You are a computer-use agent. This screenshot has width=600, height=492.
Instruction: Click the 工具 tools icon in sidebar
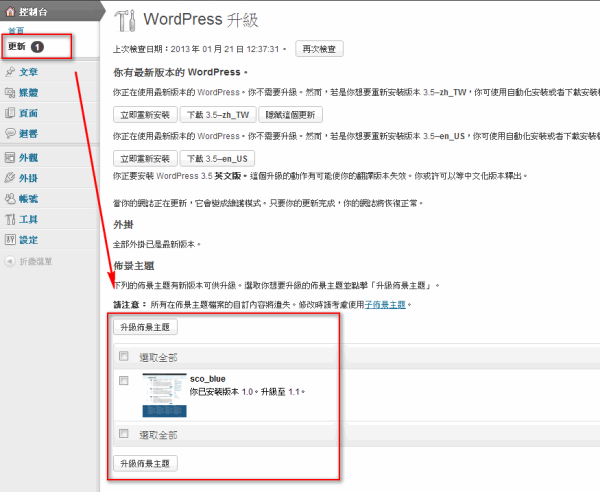[10, 219]
